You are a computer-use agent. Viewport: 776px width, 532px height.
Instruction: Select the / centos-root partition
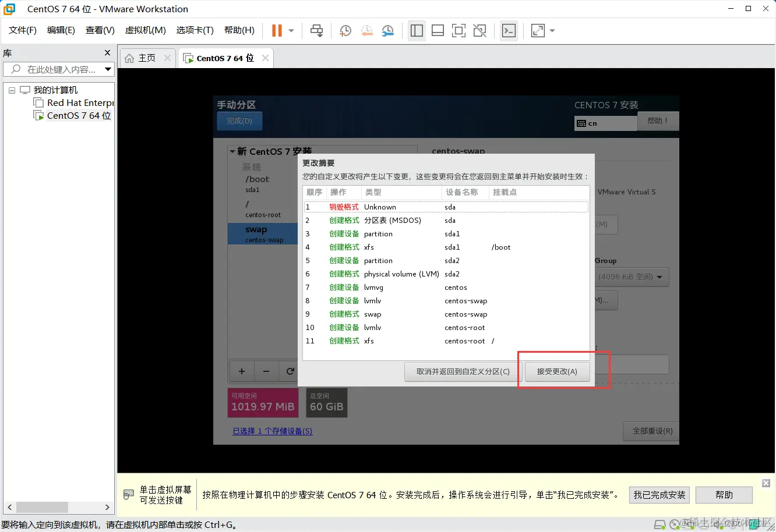262,209
